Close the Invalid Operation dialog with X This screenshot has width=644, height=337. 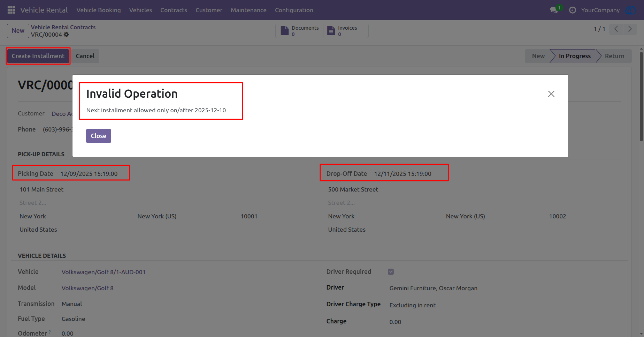[x=551, y=94]
